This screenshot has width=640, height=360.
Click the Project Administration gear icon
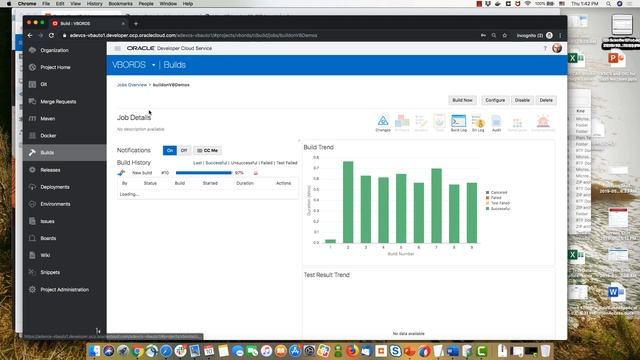(32, 289)
